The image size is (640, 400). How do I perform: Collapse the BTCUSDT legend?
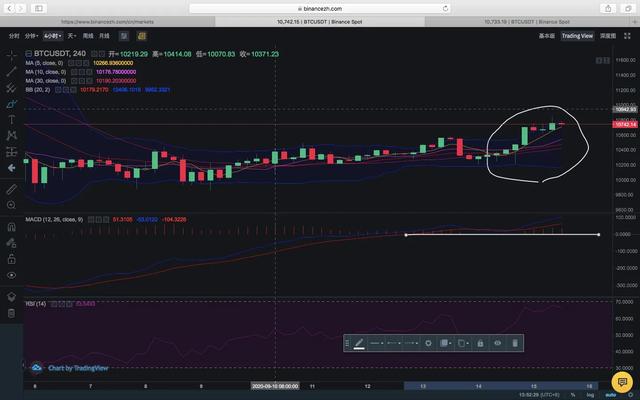[29, 53]
